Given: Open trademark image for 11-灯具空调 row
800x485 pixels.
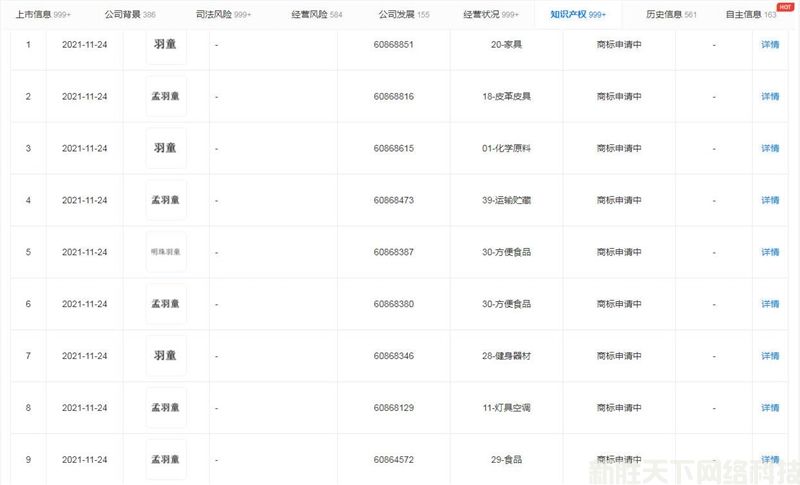Looking at the screenshot, I should [166, 407].
